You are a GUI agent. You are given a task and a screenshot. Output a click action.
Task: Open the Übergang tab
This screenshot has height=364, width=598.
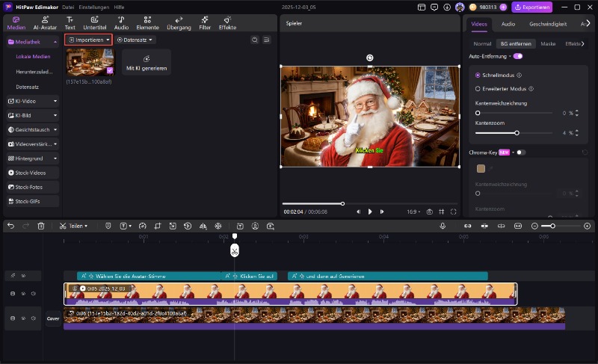click(179, 23)
